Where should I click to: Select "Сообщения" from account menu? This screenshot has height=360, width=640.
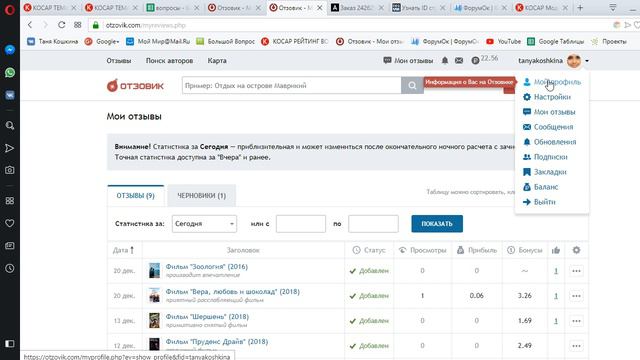(x=548, y=127)
